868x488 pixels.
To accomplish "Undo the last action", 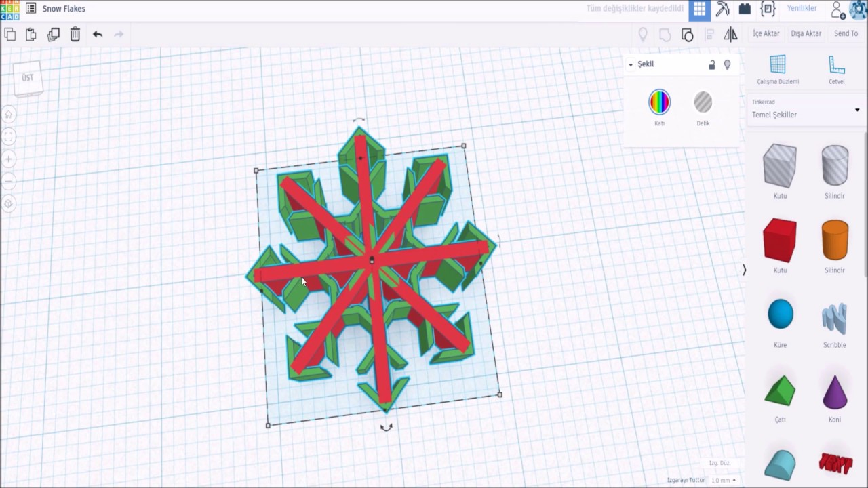I will (98, 34).
